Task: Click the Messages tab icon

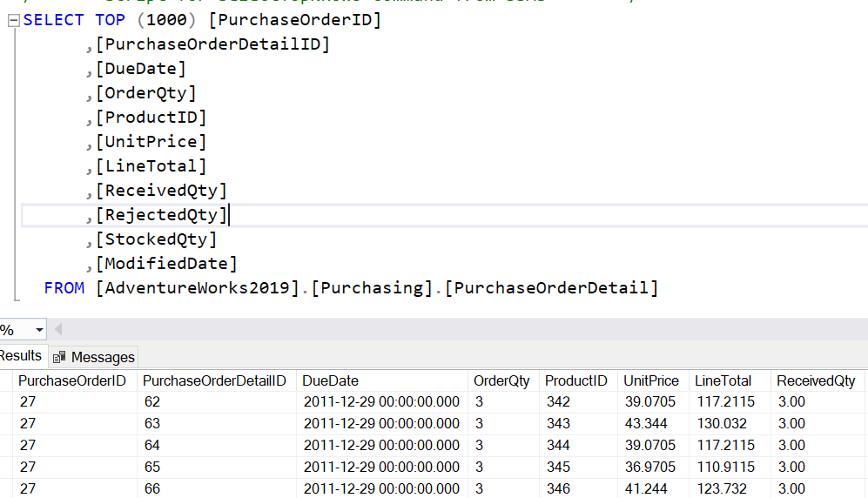Action: [x=60, y=357]
